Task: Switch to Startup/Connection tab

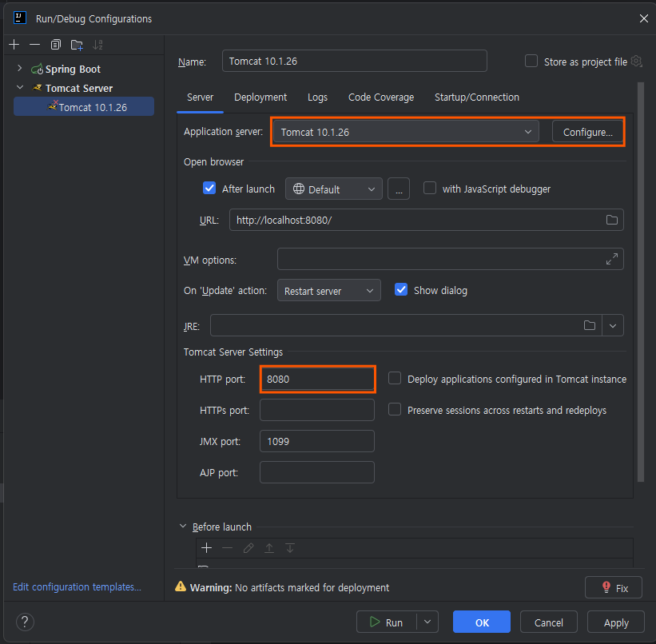Action: (476, 97)
